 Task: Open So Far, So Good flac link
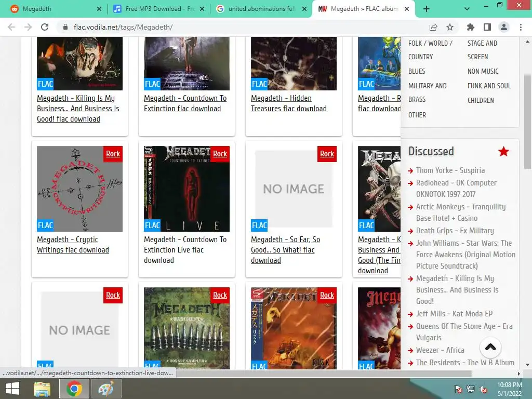285,250
